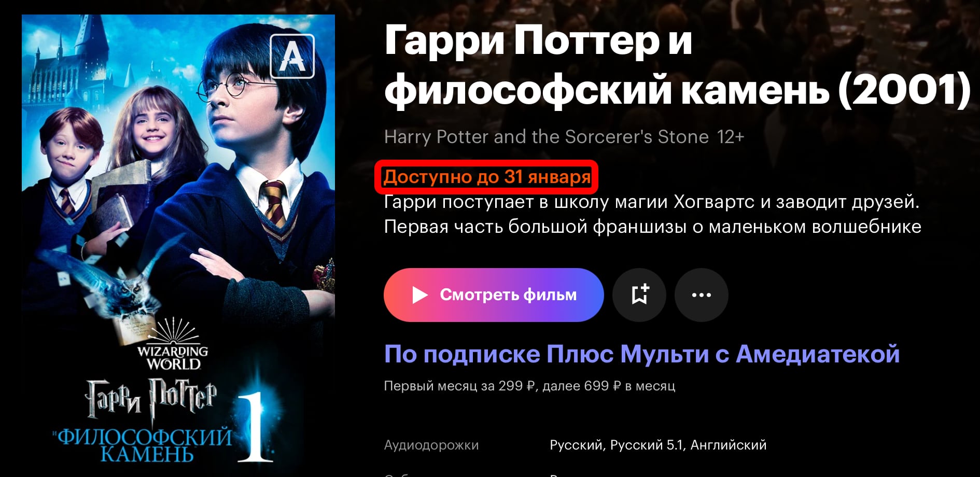Click the original title "Harry Potter and the Sorcerer's Stone"
Viewport: 980px width, 477px height.
click(x=547, y=137)
